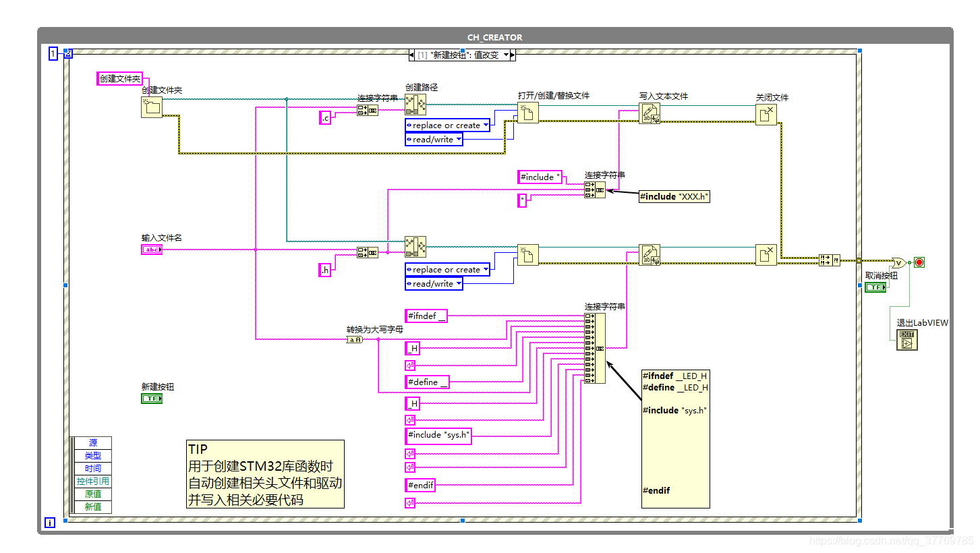This screenshot has height=553, width=980.
Task: Select the _H constant below #define __
Action: click(x=412, y=404)
